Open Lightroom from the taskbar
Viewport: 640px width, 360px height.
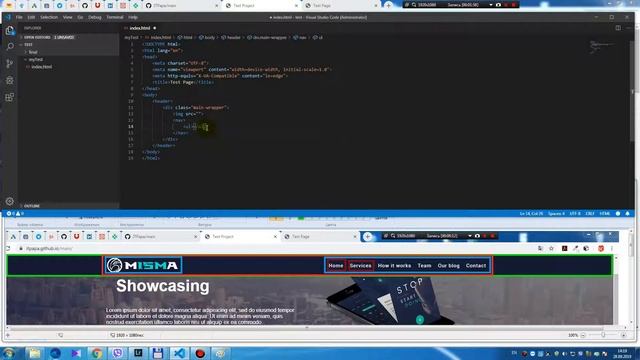(x=138, y=353)
